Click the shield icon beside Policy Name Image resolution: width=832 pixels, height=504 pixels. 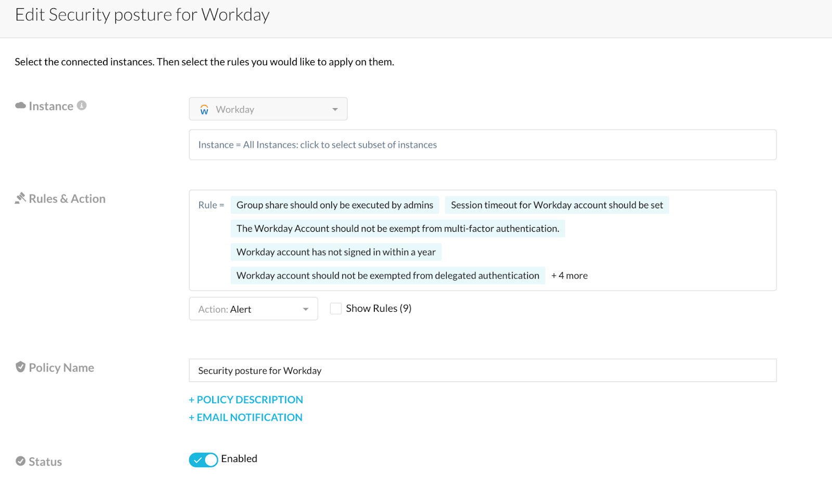pyautogui.click(x=20, y=367)
